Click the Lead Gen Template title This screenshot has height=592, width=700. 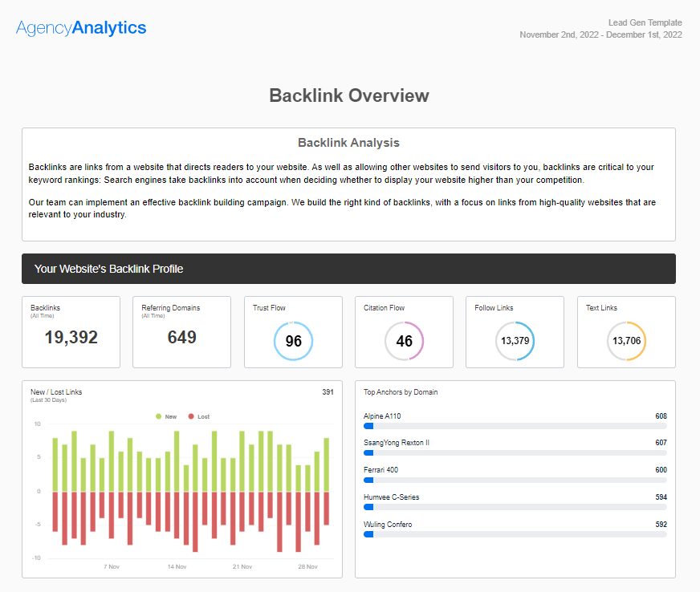click(x=645, y=22)
